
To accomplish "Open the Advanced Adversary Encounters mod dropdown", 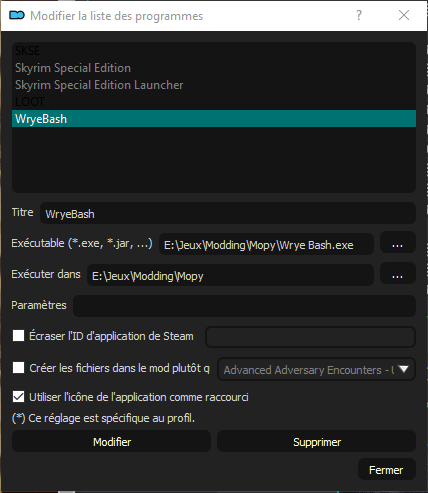I will point(316,369).
